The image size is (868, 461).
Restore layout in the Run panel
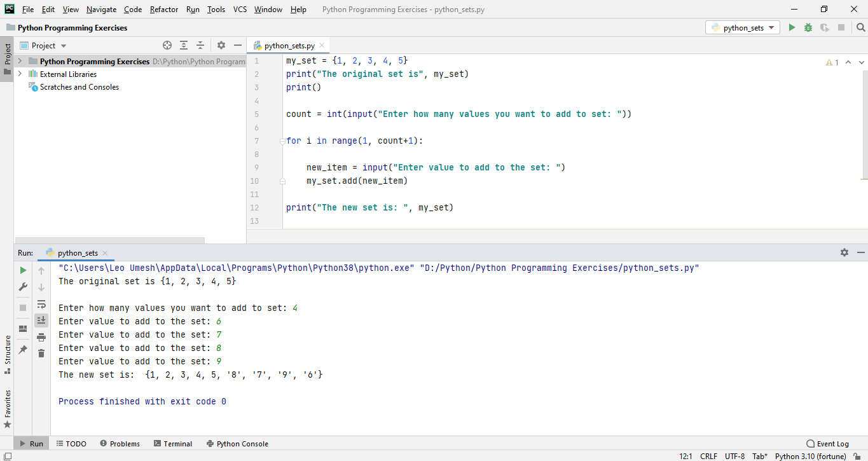pos(23,329)
